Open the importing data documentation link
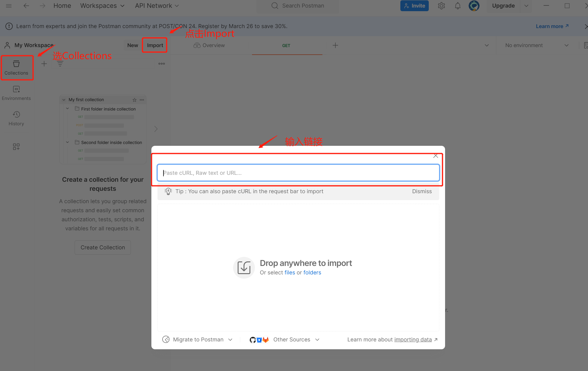 [x=413, y=340]
